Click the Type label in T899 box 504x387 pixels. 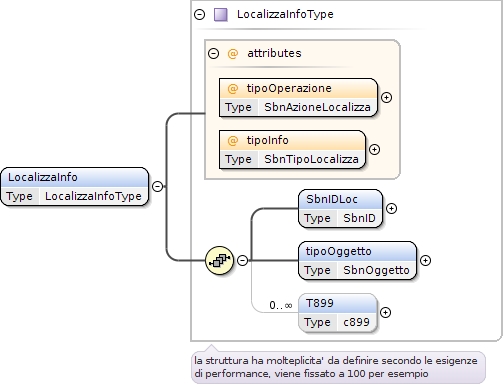pos(317,322)
